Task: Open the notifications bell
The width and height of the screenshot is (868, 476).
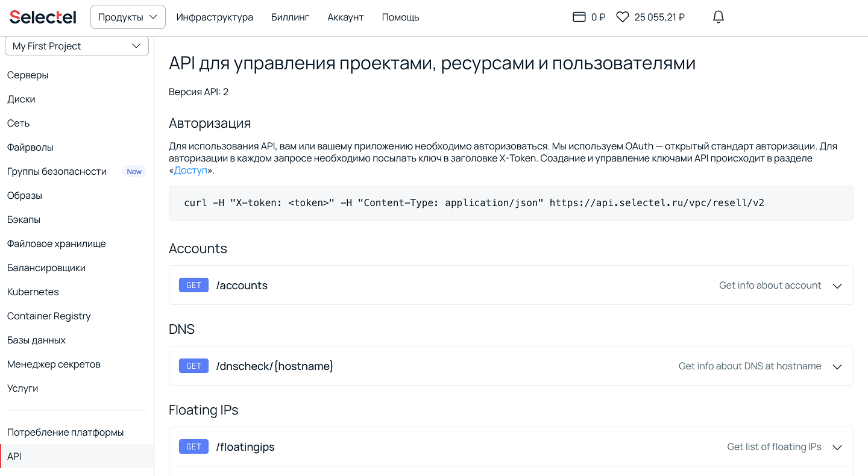Action: click(x=718, y=17)
